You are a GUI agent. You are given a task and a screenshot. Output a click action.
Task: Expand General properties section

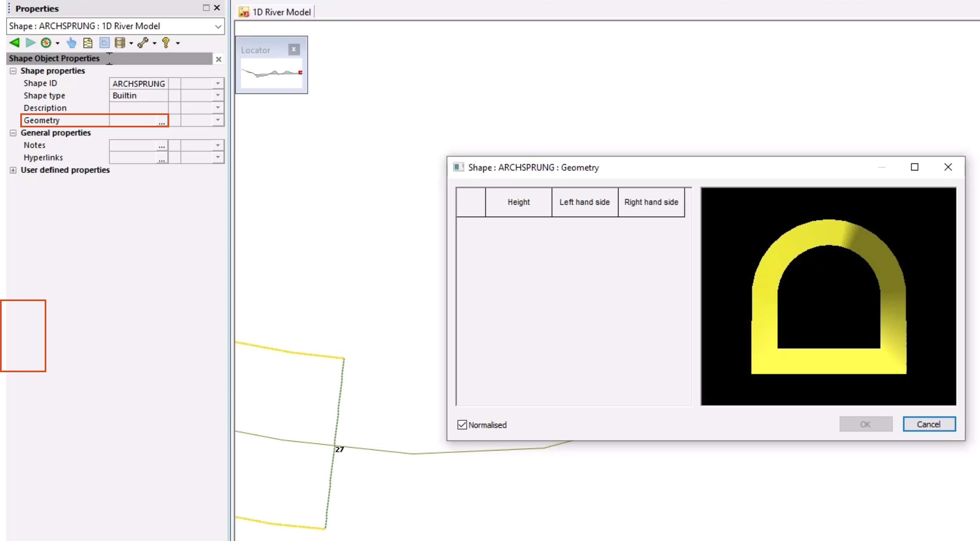(13, 132)
